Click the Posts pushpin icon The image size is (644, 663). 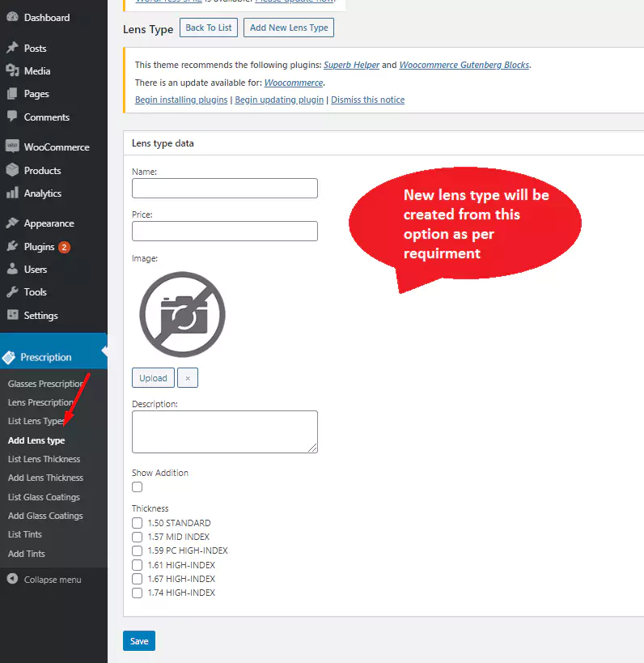coord(13,48)
